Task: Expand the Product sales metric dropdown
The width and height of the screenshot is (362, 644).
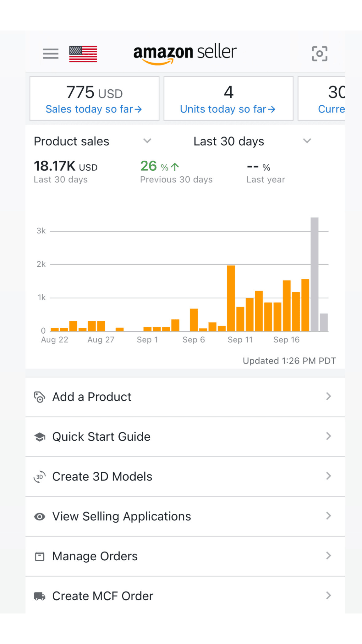Action: (147, 141)
